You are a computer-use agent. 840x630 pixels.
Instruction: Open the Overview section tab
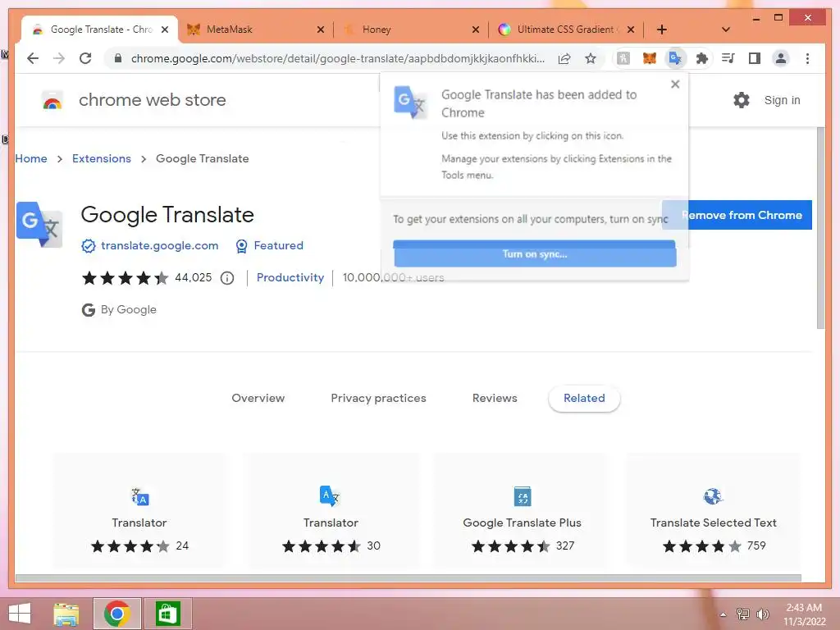point(258,398)
